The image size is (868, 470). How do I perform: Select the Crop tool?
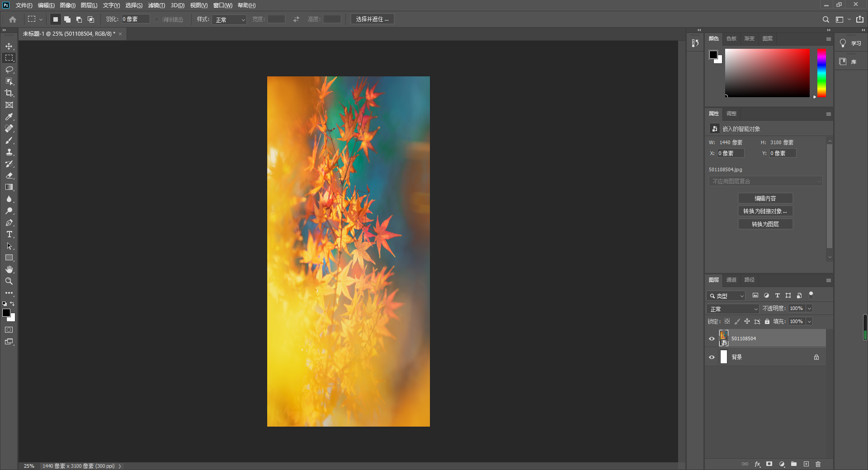9,93
